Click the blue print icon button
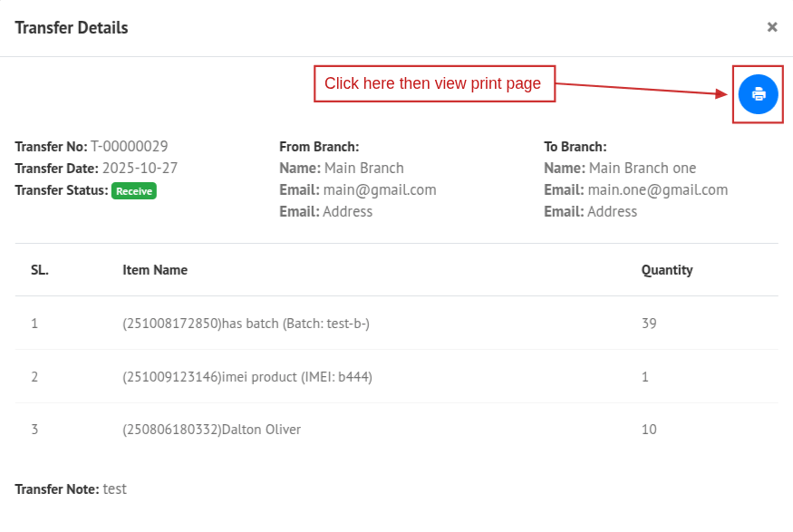The height and width of the screenshot is (532, 793). click(x=758, y=94)
